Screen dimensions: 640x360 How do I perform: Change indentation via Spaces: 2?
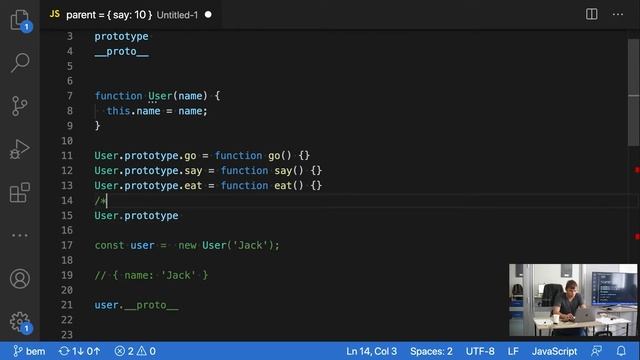point(431,351)
